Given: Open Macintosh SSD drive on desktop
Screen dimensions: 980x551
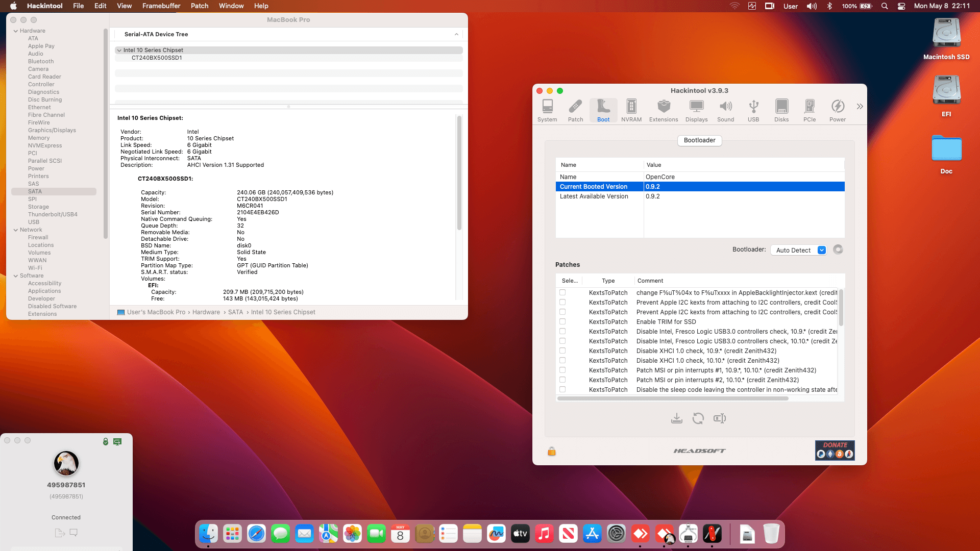Looking at the screenshot, I should [946, 39].
